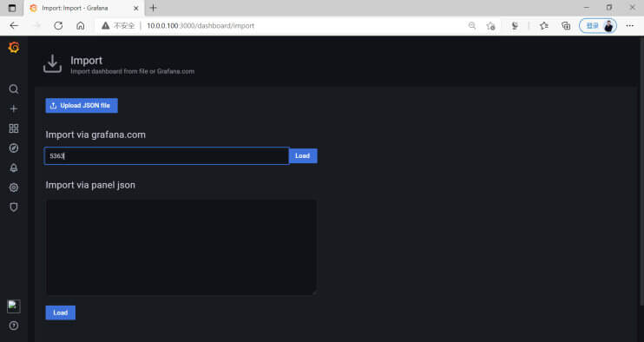Open the Dashboards grid icon in sidebar

coord(14,128)
